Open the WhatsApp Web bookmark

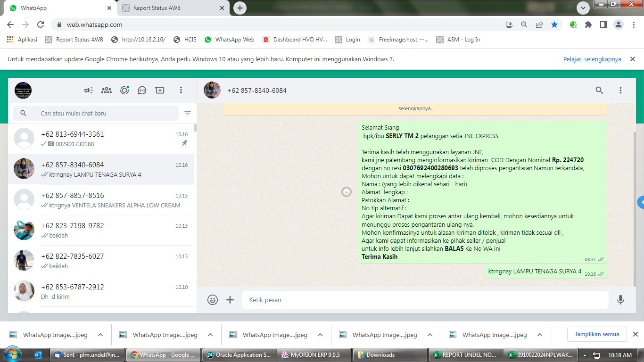[229, 40]
